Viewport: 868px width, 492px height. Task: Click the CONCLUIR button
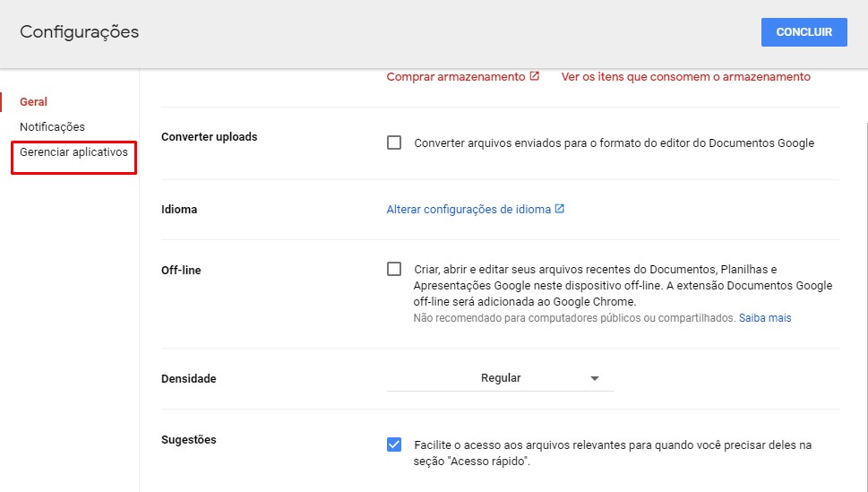(804, 32)
